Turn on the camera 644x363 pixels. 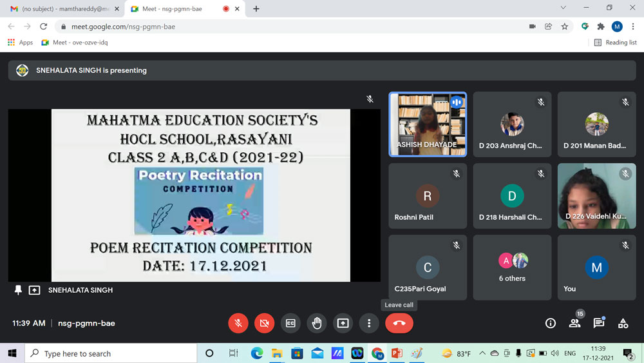tap(264, 323)
